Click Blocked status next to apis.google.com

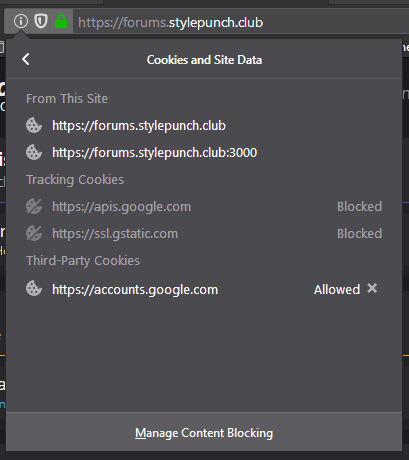click(x=359, y=207)
